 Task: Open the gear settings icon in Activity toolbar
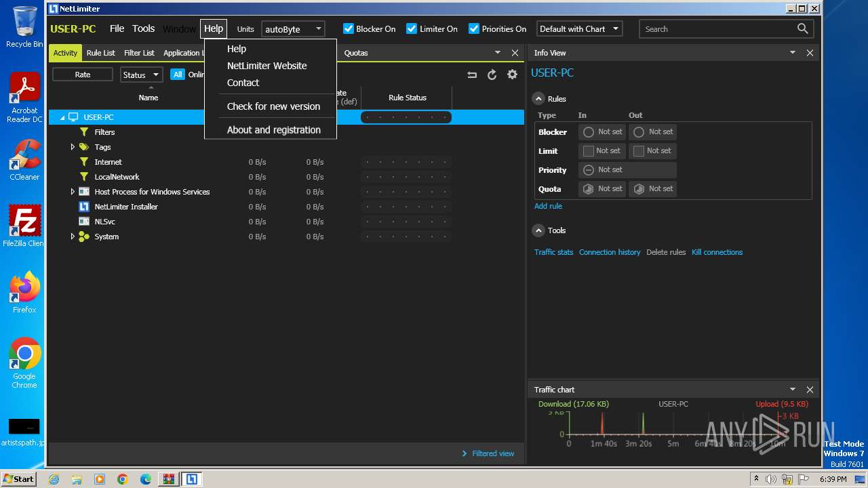(x=512, y=75)
